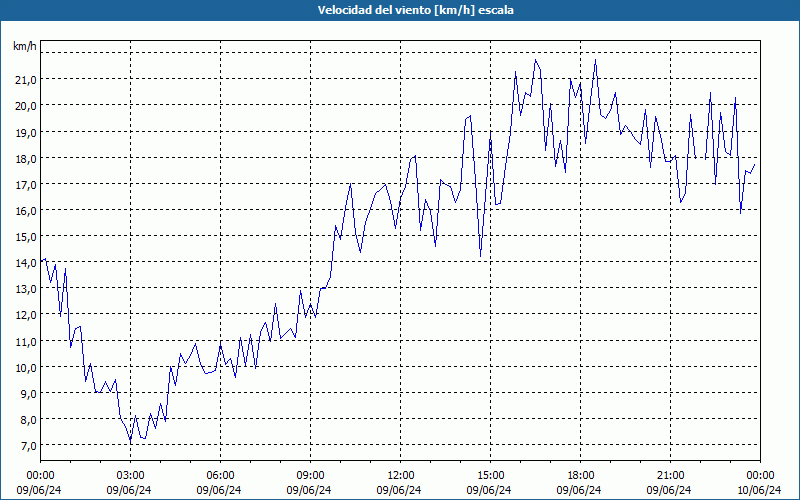Click the 10/06/24 date label
Screen dimensions: 800x500
pyautogui.click(x=759, y=490)
